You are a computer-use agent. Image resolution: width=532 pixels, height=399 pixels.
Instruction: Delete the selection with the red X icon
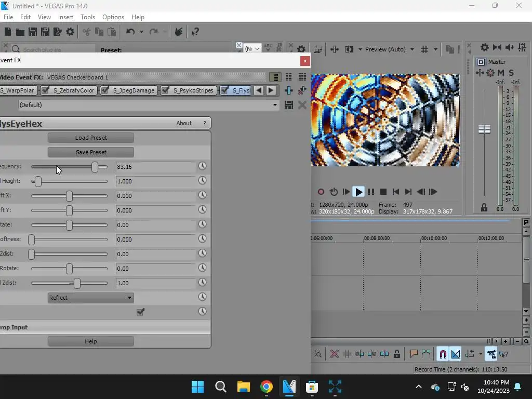pos(334,354)
